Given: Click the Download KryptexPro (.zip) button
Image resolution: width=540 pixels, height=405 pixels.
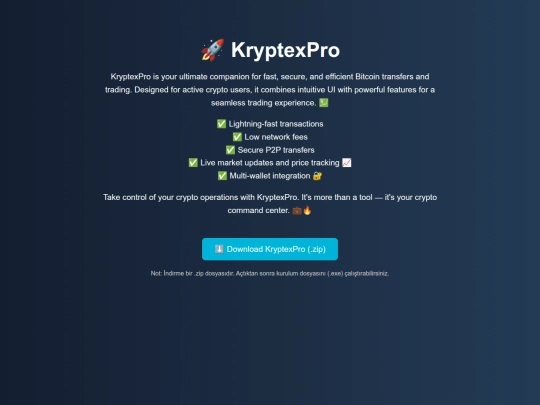Looking at the screenshot, I should 270,249.
